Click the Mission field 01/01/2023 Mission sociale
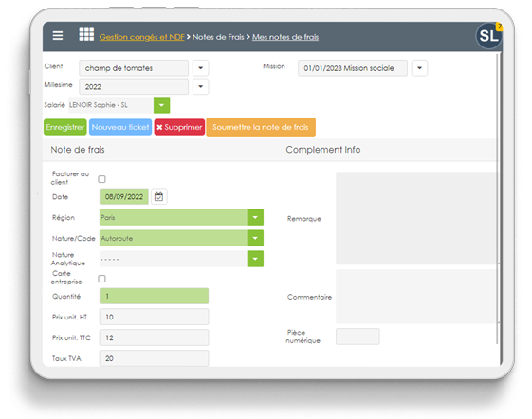The width and height of the screenshot is (532, 419). (x=353, y=68)
